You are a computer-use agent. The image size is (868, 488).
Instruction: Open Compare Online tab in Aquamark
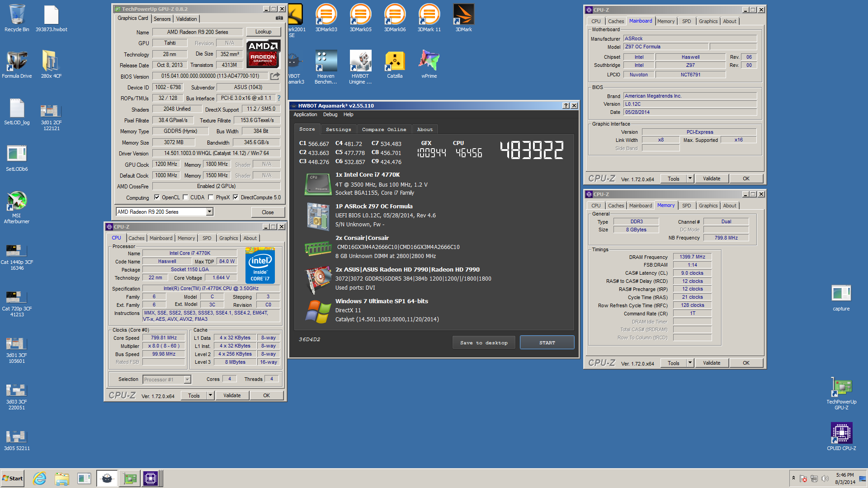(384, 129)
